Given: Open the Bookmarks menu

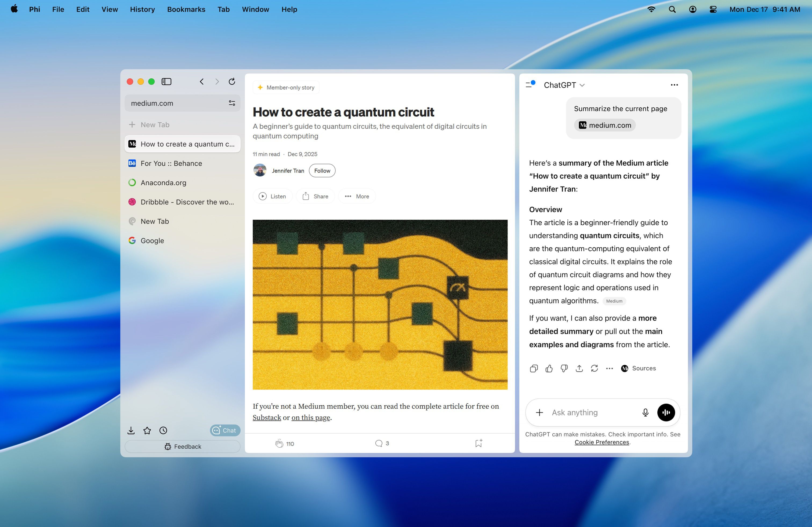Looking at the screenshot, I should [x=186, y=9].
